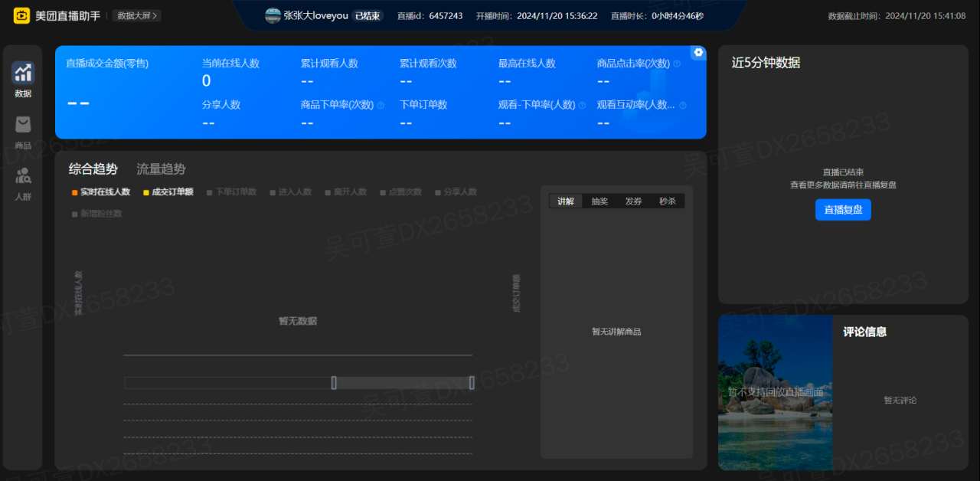The height and width of the screenshot is (481, 980).
Task: Click the yellow 美团直播助手 logo icon
Action: (21, 15)
